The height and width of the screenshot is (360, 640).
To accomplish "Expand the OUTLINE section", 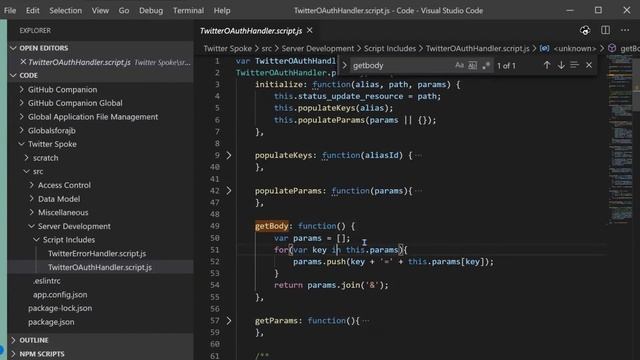I will 100,340.
